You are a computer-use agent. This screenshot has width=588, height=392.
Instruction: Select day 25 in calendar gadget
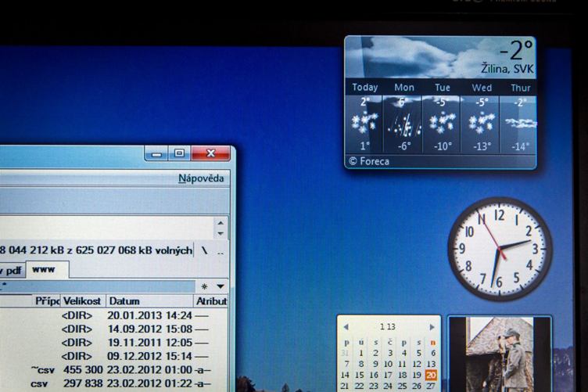point(403,386)
